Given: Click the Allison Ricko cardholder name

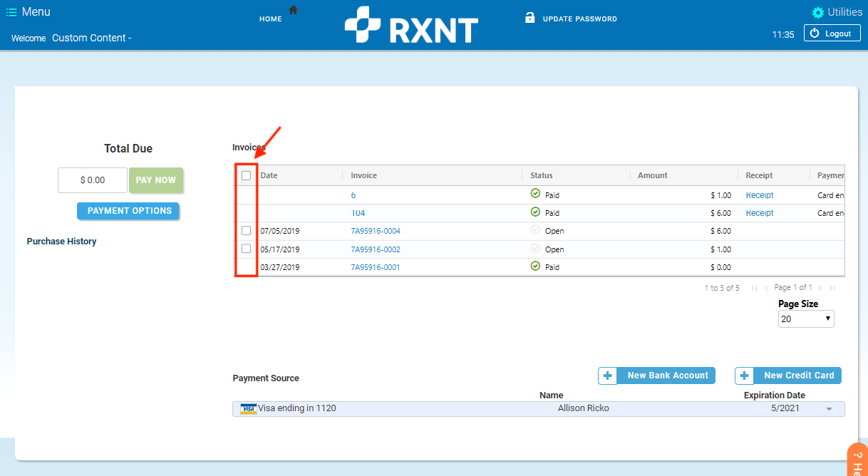Looking at the screenshot, I should click(x=584, y=408).
